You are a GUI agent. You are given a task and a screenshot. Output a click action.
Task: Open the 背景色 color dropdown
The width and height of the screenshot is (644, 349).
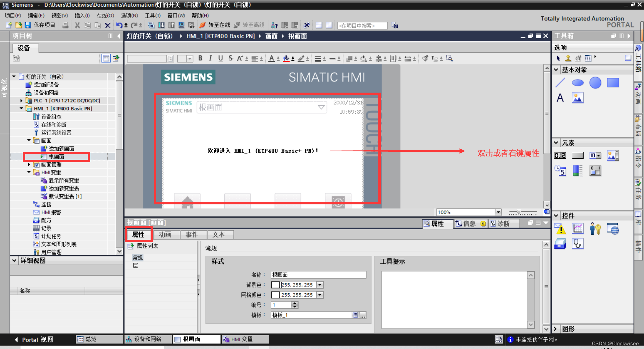tap(320, 285)
